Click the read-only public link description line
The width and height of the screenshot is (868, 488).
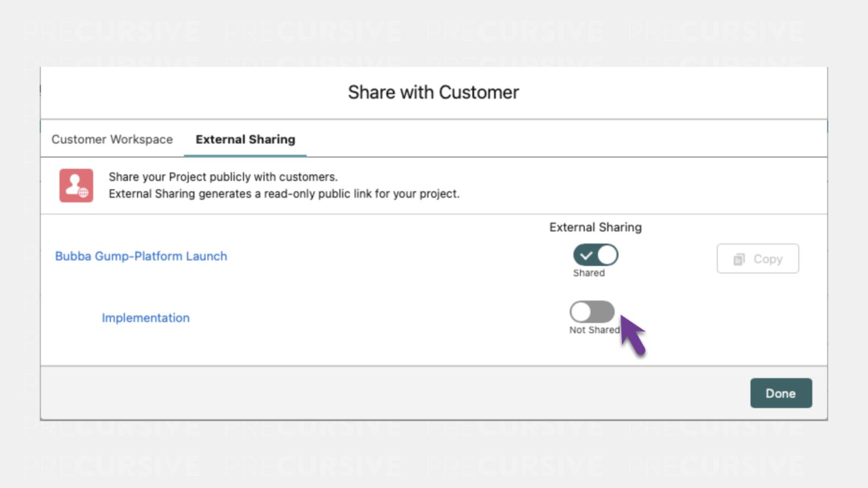coord(284,194)
